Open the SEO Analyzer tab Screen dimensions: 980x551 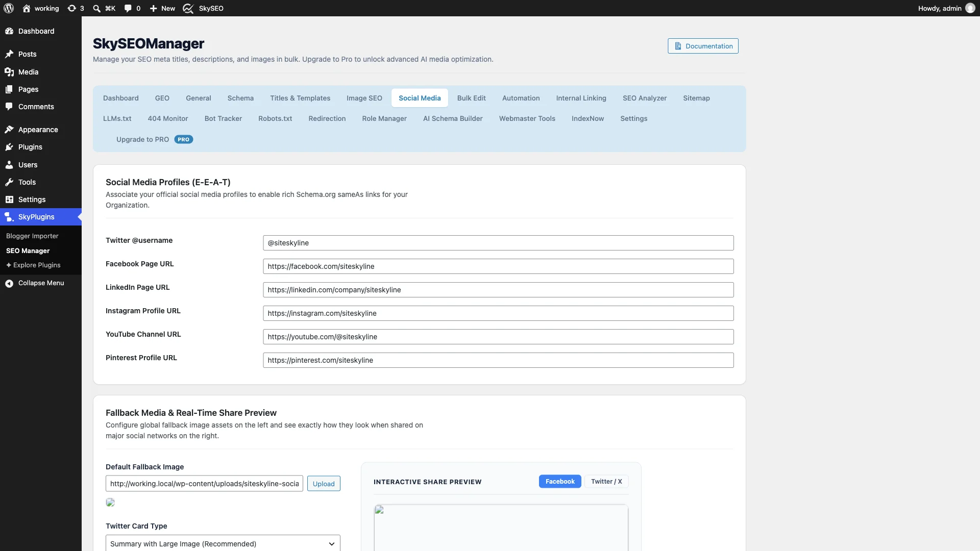pyautogui.click(x=644, y=98)
